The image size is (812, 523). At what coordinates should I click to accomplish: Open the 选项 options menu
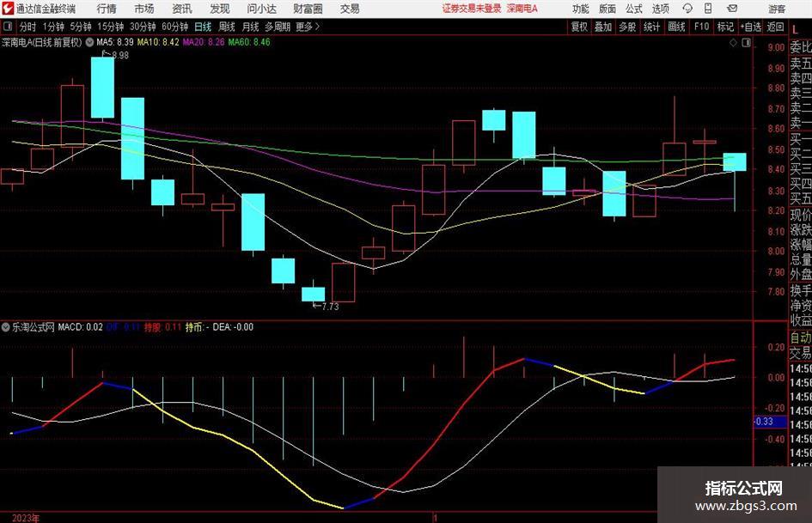pyautogui.click(x=660, y=9)
